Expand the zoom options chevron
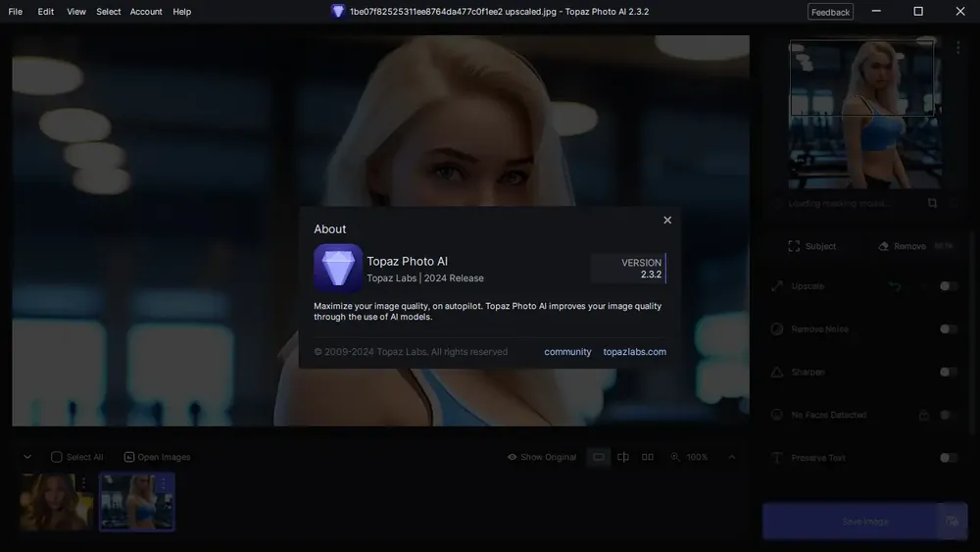The height and width of the screenshot is (552, 980). [731, 457]
